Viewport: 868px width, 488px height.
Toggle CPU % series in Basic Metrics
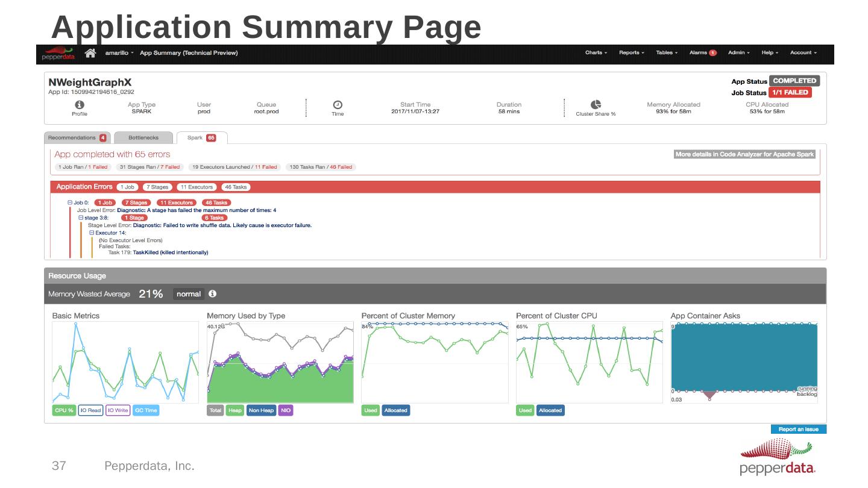[64, 410]
